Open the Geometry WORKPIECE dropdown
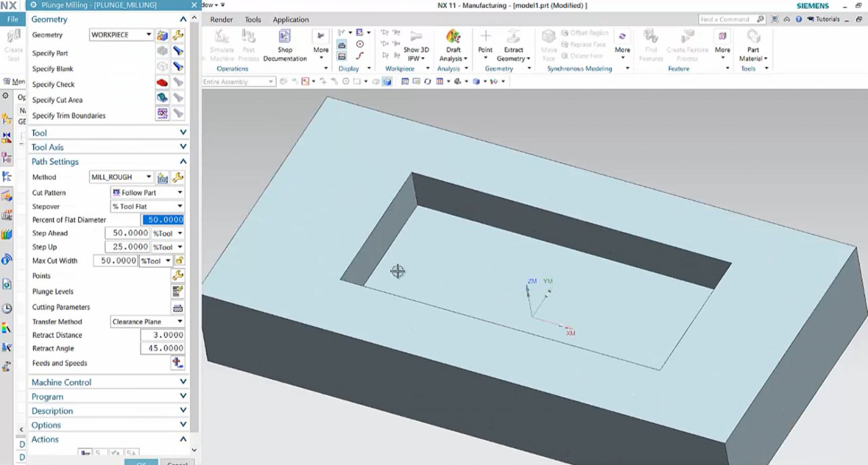 click(x=148, y=35)
